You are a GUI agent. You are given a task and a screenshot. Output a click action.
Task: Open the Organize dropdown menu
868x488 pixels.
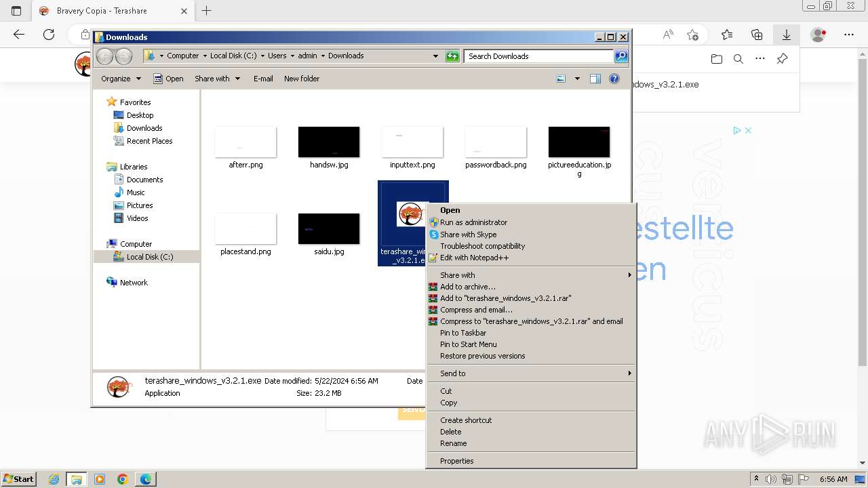coord(121,79)
